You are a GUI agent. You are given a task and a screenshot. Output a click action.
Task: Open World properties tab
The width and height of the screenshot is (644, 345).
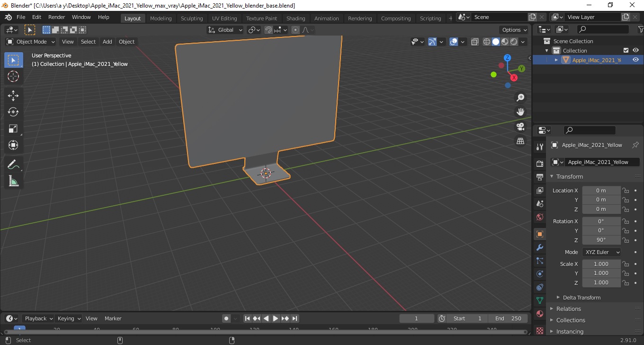click(540, 217)
